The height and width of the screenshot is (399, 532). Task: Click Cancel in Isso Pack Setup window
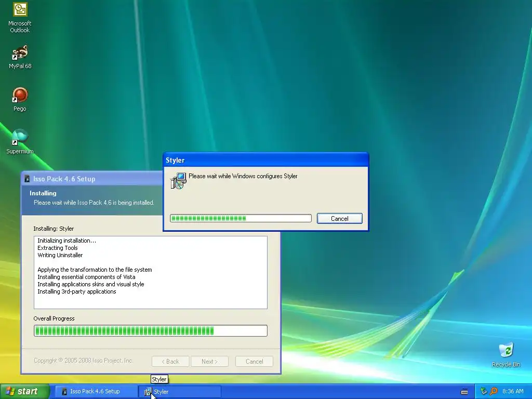tap(254, 362)
